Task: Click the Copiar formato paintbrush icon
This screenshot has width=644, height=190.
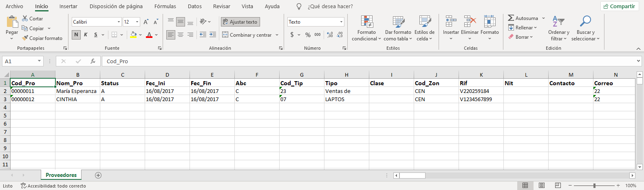Action: coord(25,38)
